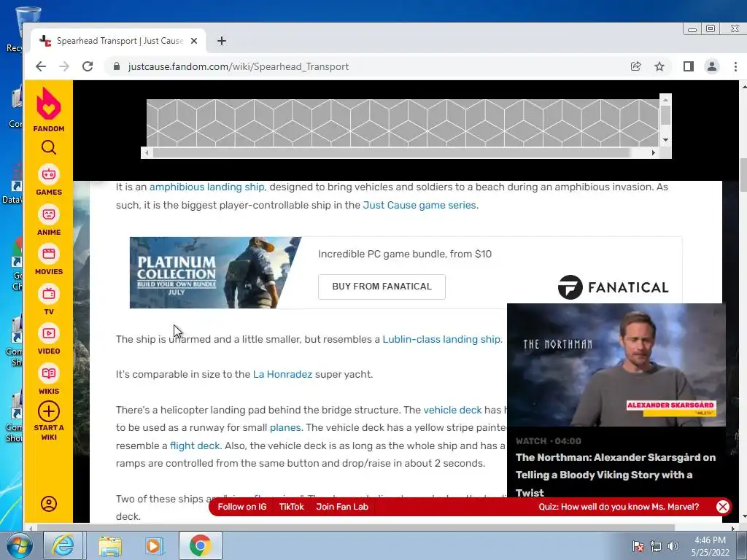Click the Platinum Collection ad image
Screen dimensions: 747x560
[x=215, y=273]
